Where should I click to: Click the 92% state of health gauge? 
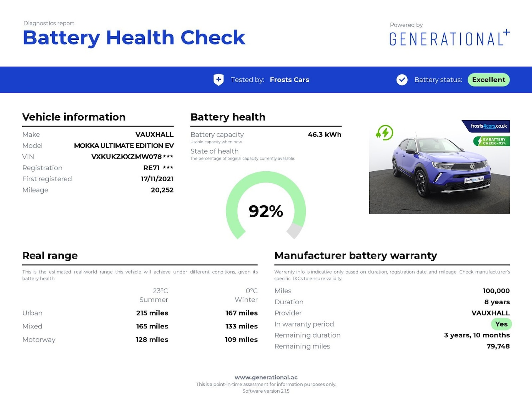click(266, 209)
